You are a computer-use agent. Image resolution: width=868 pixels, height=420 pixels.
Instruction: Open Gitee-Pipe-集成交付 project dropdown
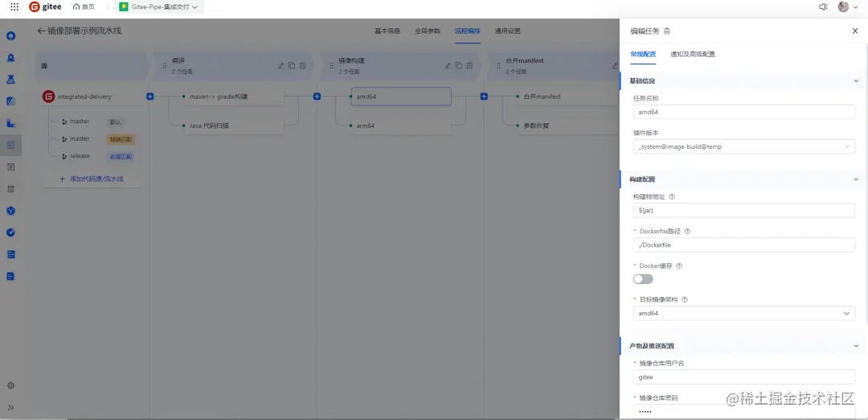[158, 6]
